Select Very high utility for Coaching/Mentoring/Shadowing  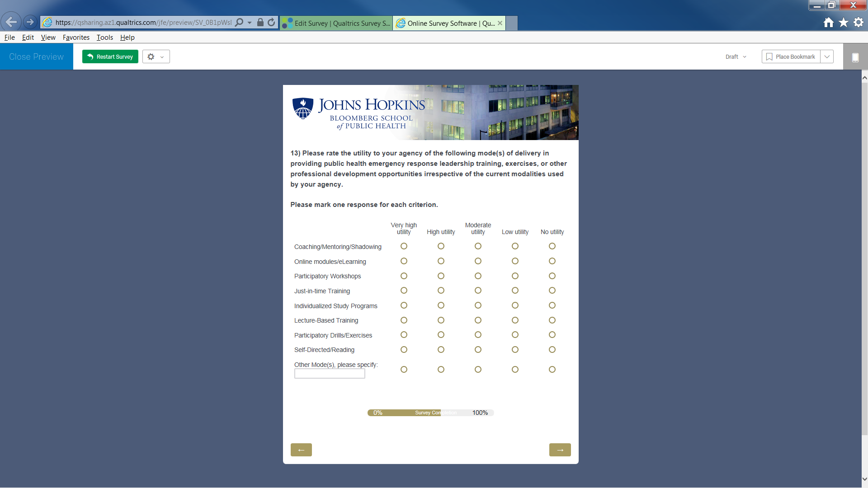point(404,246)
